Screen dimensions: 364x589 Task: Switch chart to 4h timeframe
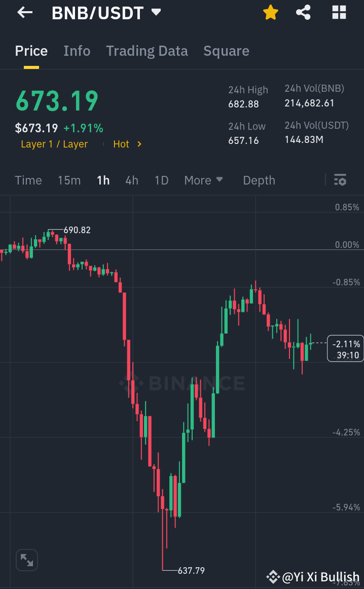(131, 180)
